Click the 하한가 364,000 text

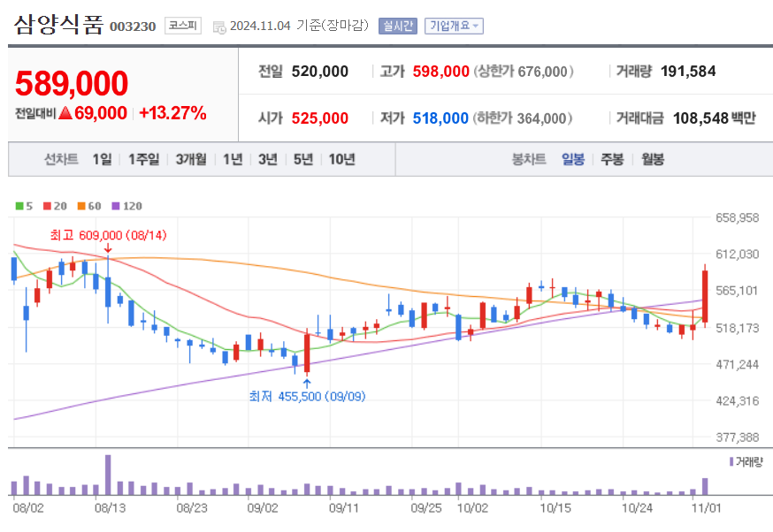pyautogui.click(x=523, y=118)
